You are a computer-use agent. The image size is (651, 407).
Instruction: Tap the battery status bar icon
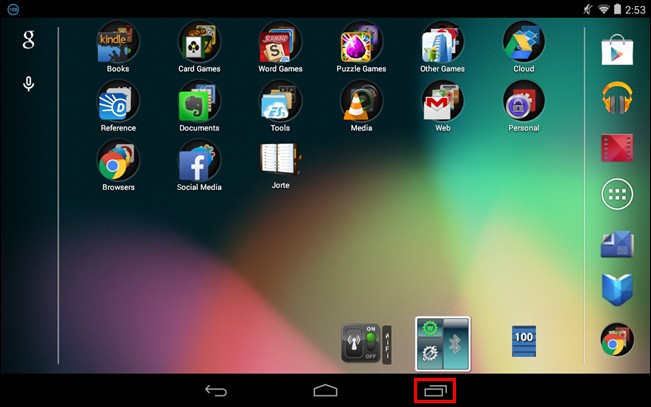[x=617, y=9]
